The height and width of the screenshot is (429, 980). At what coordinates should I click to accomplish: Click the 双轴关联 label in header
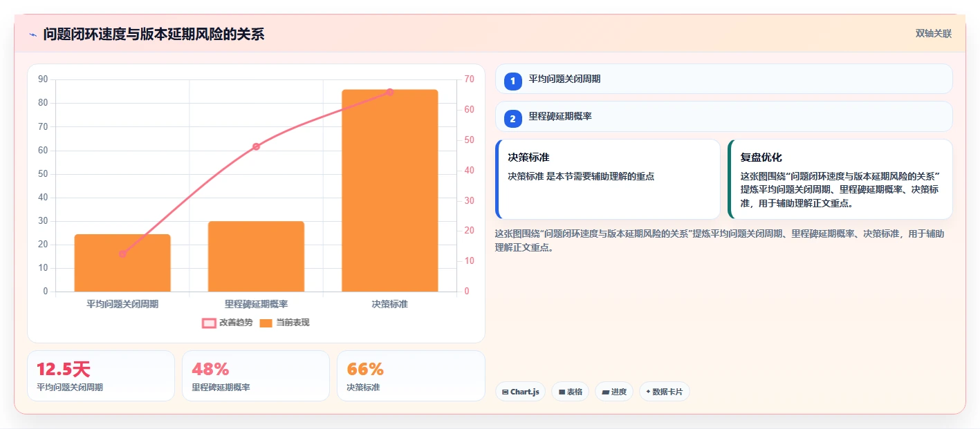click(934, 34)
